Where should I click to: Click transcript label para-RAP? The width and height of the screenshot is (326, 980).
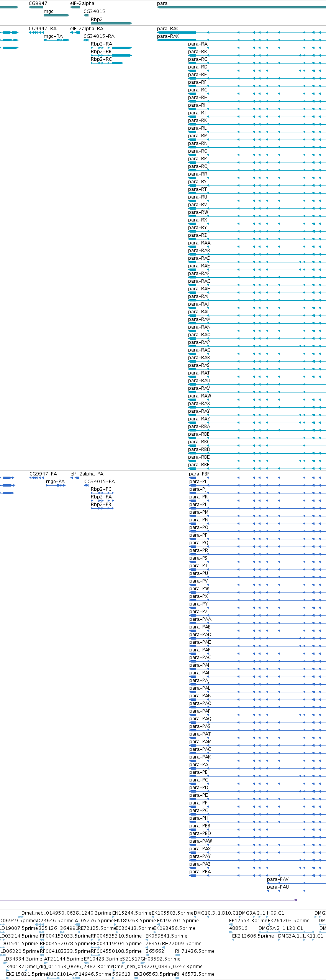point(199,342)
